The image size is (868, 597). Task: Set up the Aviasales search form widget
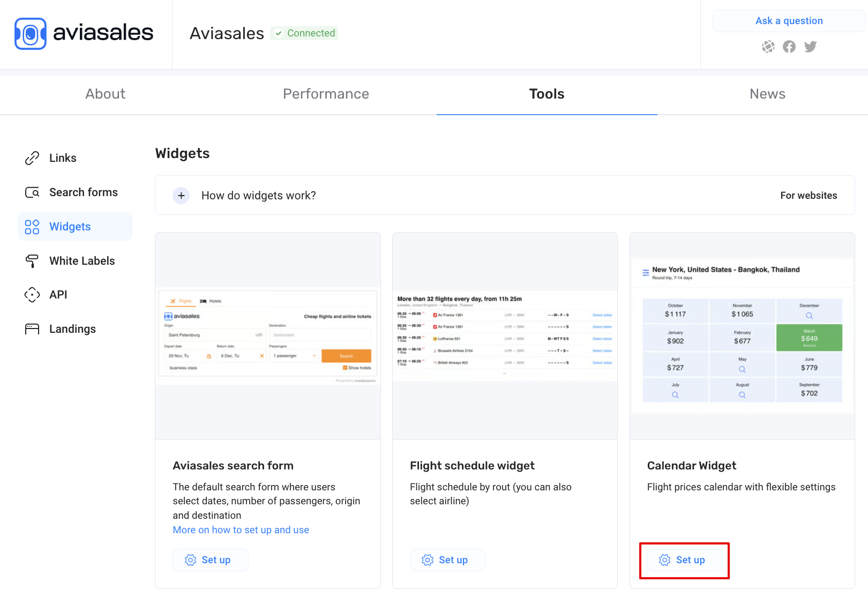point(210,560)
